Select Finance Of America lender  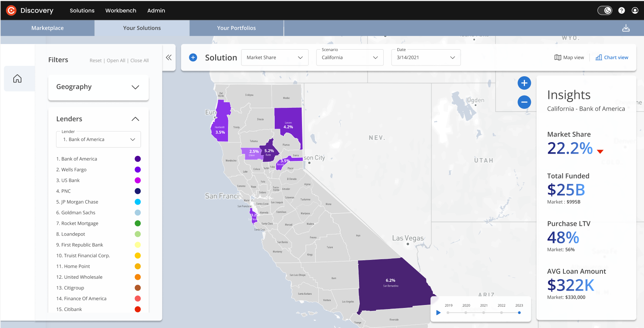pos(81,298)
